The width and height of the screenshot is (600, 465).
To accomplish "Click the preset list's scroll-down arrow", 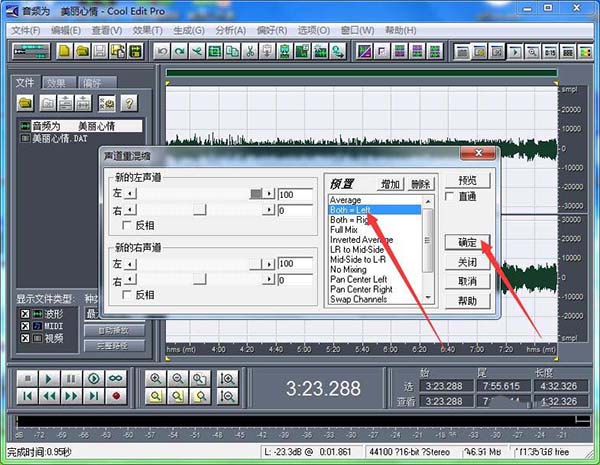I will [x=428, y=298].
